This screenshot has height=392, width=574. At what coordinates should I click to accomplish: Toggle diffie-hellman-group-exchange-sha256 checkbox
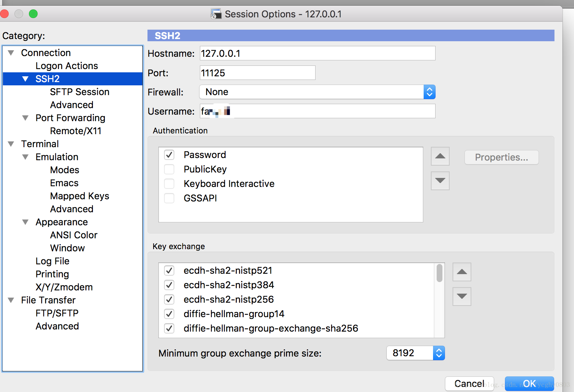tap(169, 328)
